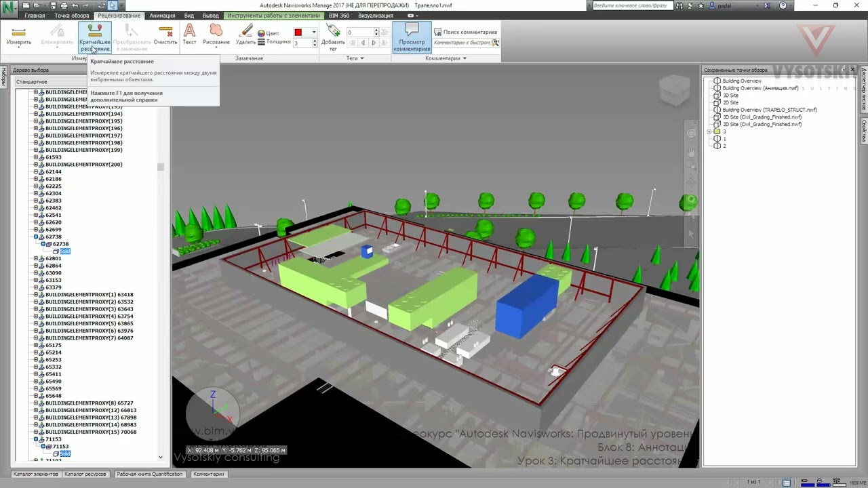The height and width of the screenshot is (488, 868).
Task: Close the Сохраненные точки обзора panel
Action: (852, 70)
